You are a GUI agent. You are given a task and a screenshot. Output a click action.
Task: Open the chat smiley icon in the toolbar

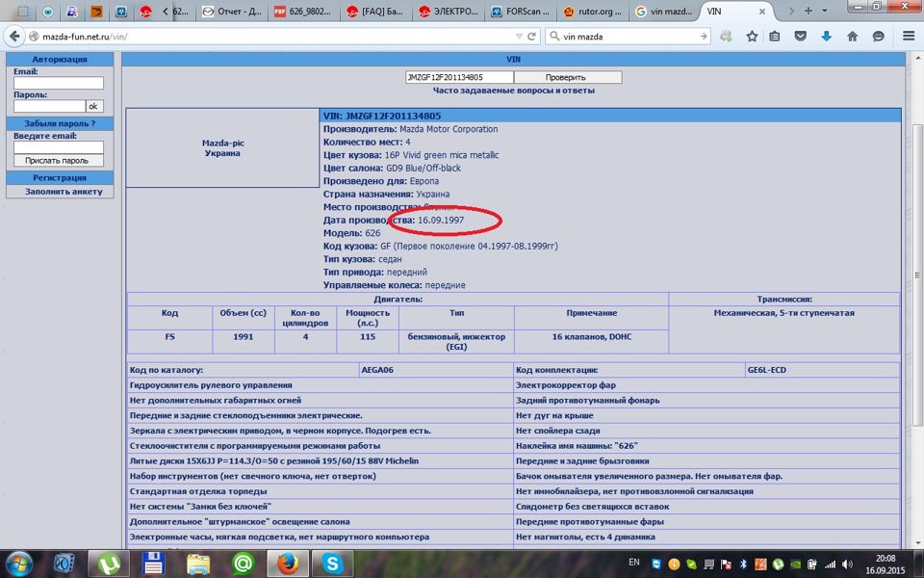(x=878, y=36)
